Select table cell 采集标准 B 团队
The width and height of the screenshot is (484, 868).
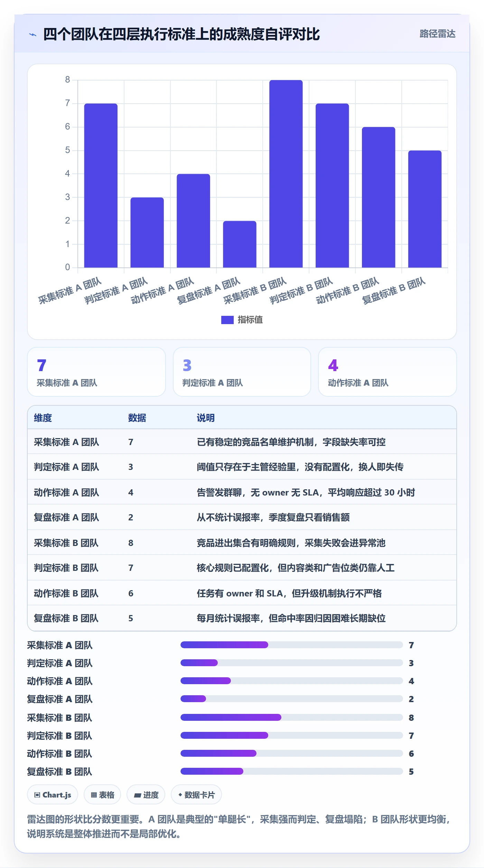[x=66, y=543]
